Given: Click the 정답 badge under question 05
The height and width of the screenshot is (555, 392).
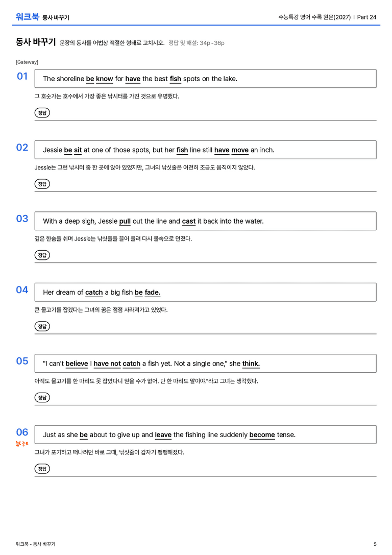Looking at the screenshot, I should (x=42, y=397).
